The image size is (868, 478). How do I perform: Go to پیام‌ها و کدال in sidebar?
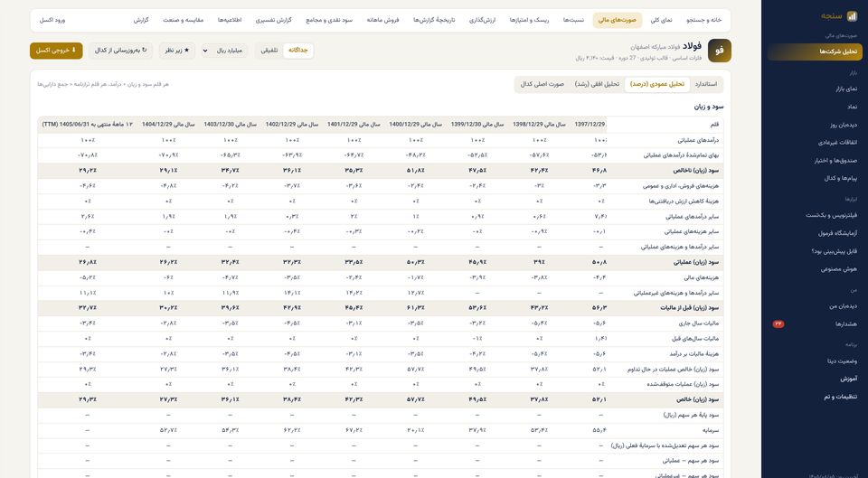pos(815,178)
